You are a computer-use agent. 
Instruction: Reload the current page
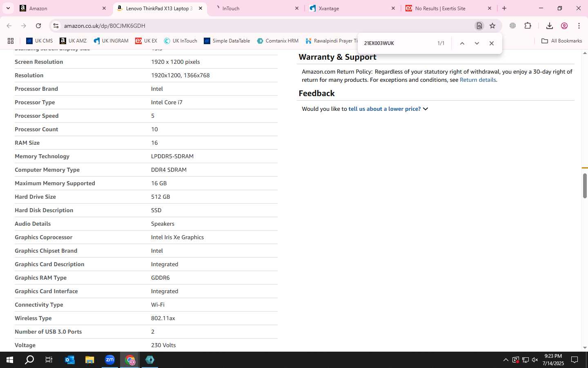[x=38, y=26]
